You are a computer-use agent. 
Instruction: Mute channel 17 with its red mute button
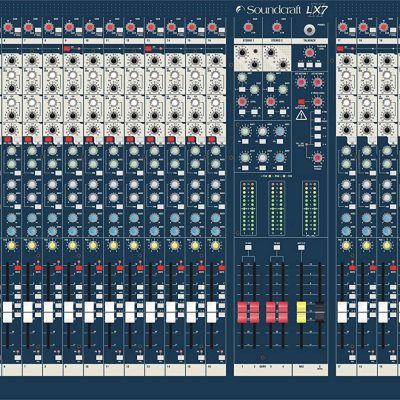352,268
